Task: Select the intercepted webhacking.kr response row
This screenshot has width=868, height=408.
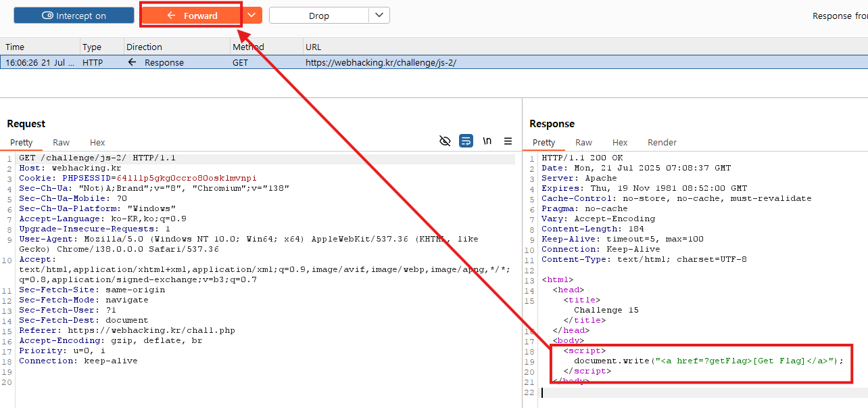Action: pos(434,62)
